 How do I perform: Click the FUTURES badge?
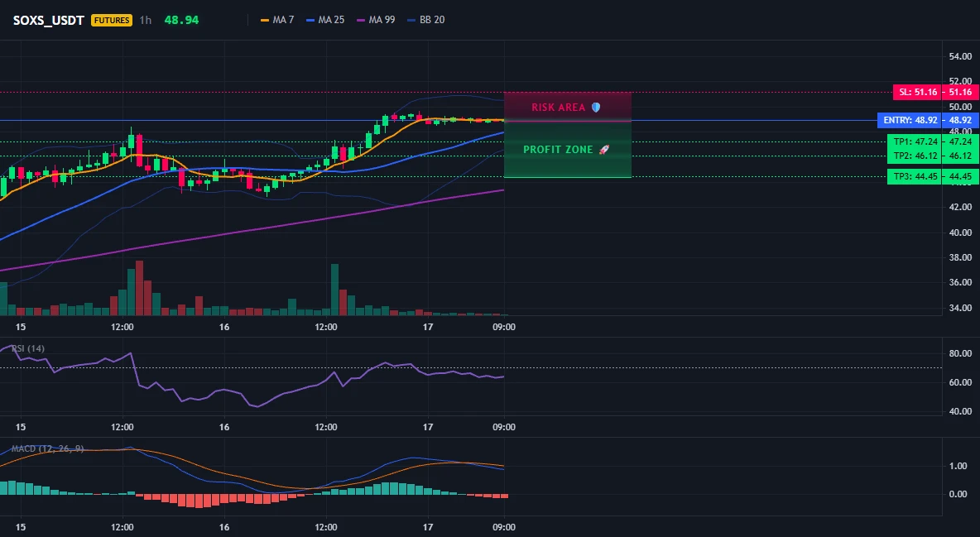click(111, 20)
